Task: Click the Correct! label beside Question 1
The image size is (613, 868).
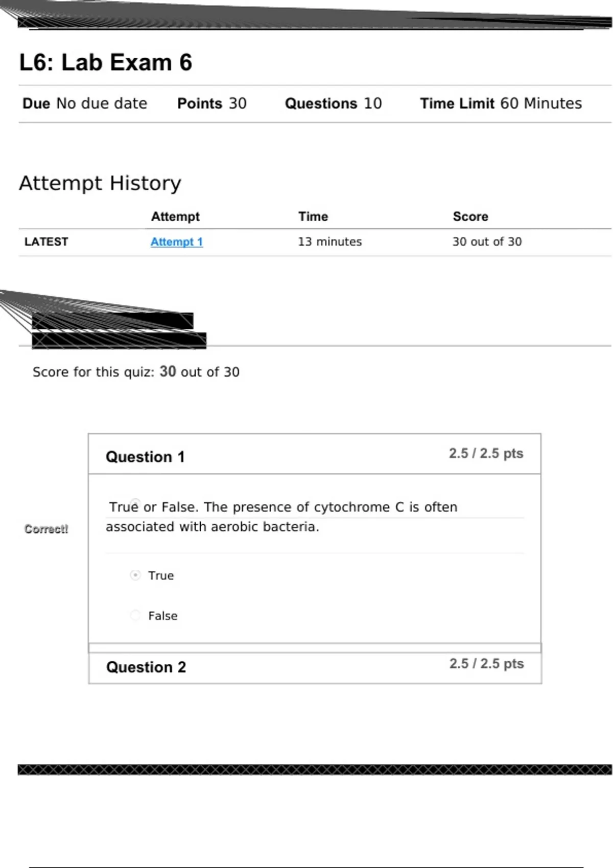Action: click(x=46, y=529)
